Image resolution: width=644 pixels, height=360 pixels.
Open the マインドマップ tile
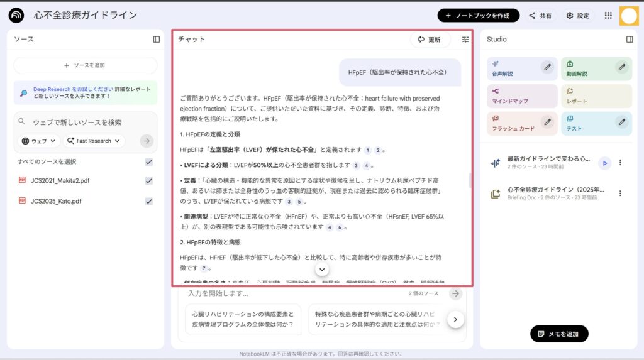pos(522,96)
